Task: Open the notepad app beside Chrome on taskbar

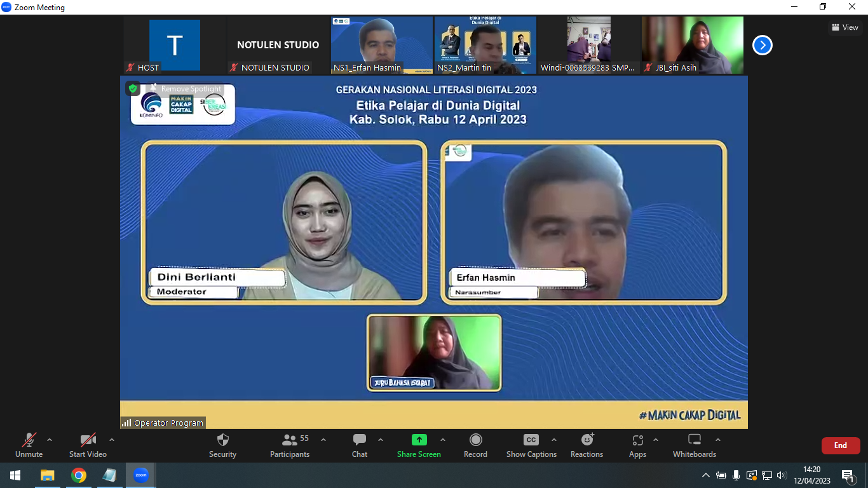Action: [109, 475]
